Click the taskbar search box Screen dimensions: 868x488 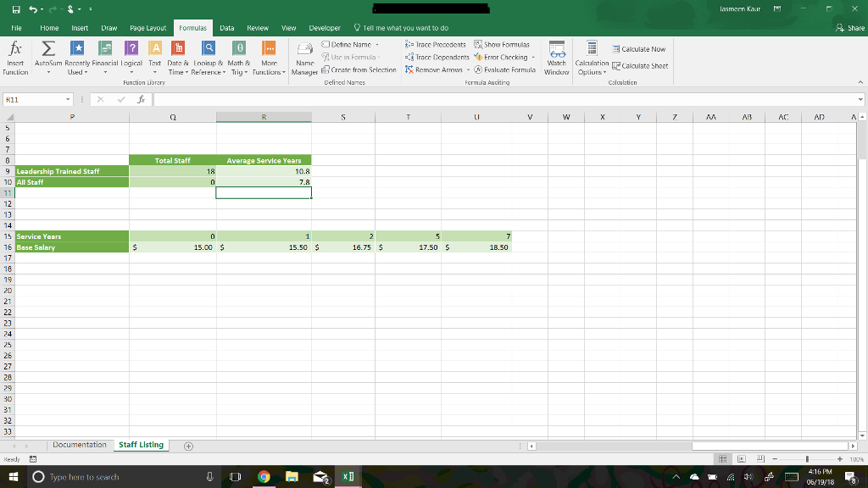123,476
